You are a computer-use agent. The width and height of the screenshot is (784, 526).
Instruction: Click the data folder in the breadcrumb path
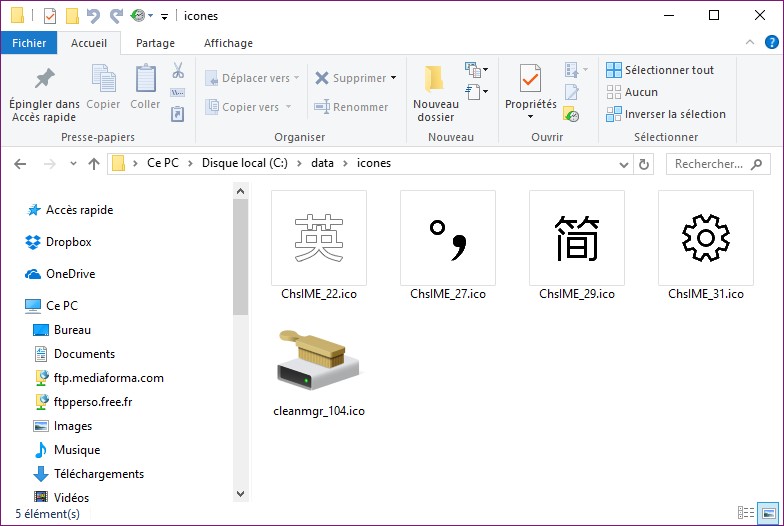322,163
